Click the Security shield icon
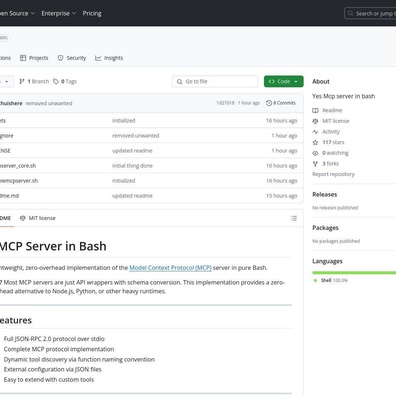The height and width of the screenshot is (396, 396). pos(60,58)
